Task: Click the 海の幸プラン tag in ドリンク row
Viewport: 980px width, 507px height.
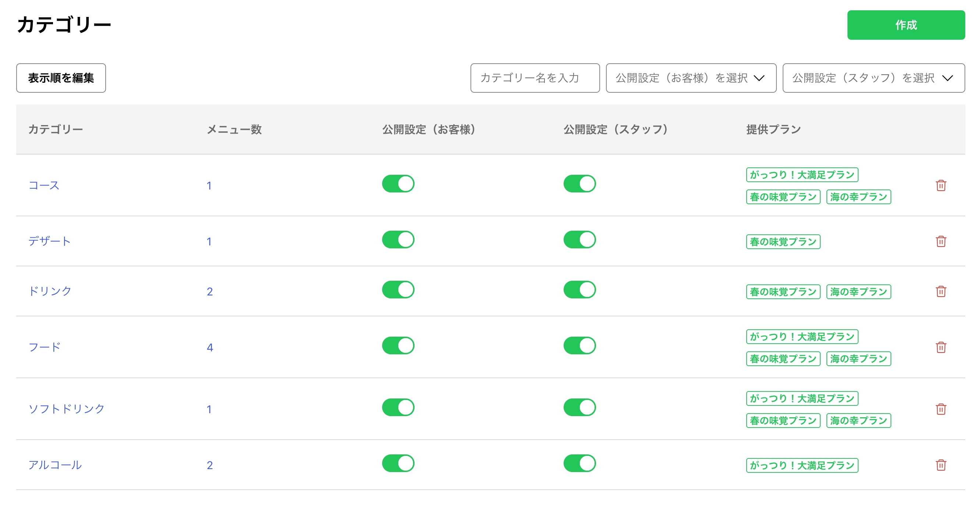Action: (x=858, y=292)
